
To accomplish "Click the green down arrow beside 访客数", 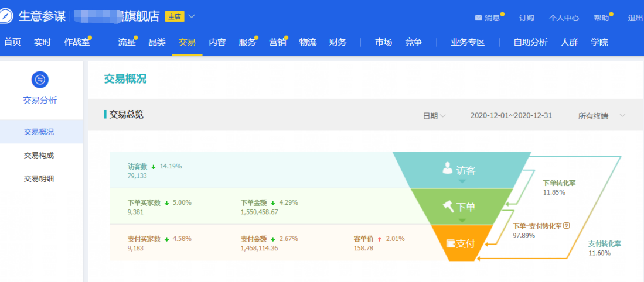I will click(153, 167).
